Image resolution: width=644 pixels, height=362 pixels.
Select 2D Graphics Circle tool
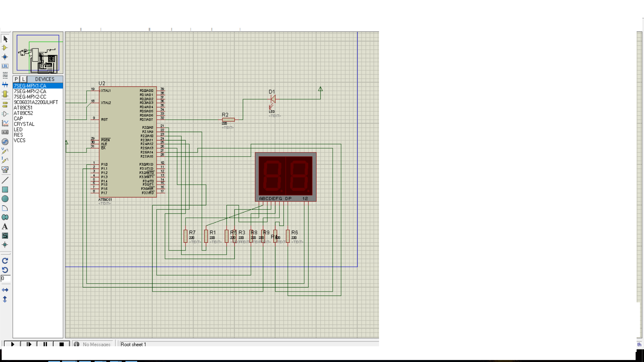[x=5, y=199]
